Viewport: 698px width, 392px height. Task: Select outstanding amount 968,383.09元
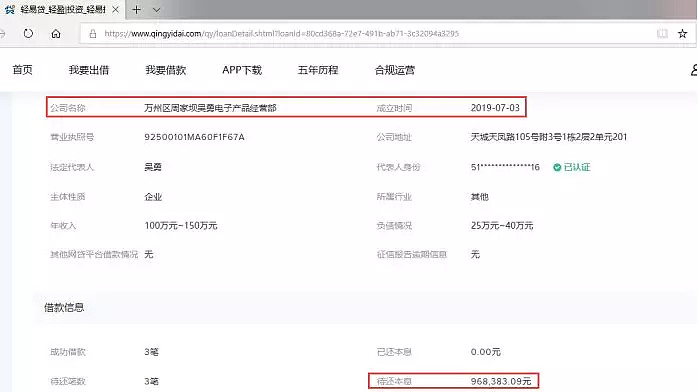tap(501, 381)
